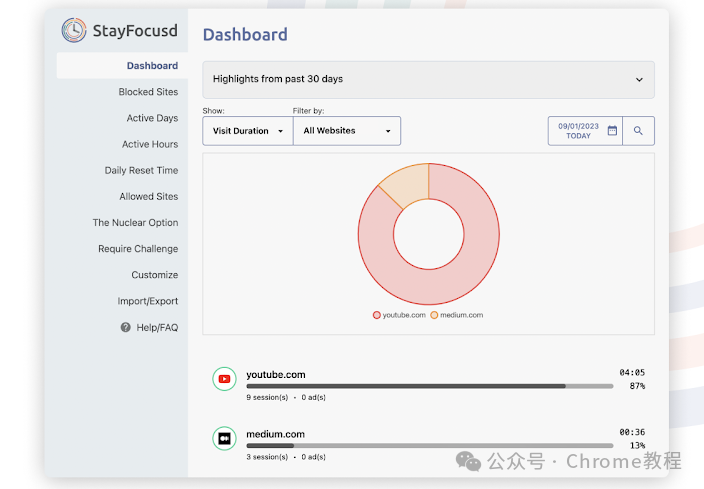Select Dashboard in sidebar
The width and height of the screenshot is (704, 489).
click(x=122, y=66)
